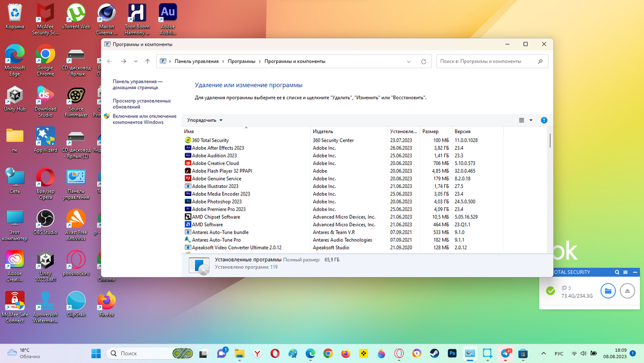Viewport: 644px width, 363px height.
Task: Select Adobe Illustrator 2023 in the list
Action: point(343,186)
